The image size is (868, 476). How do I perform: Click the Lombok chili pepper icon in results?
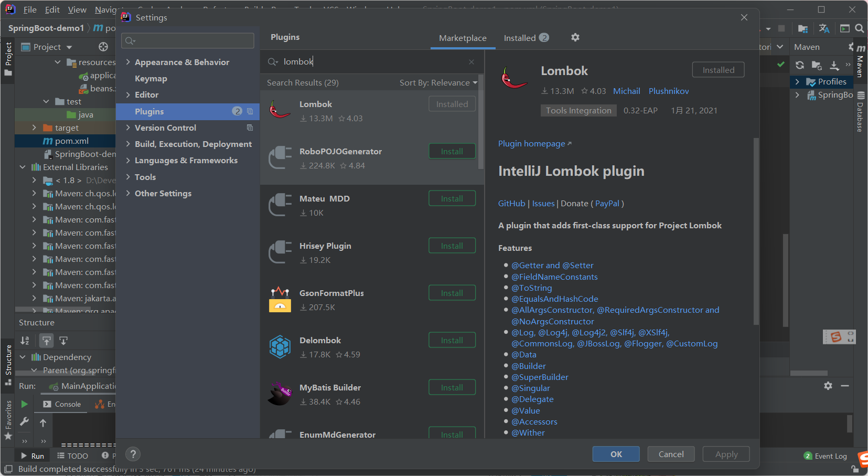pyautogui.click(x=280, y=109)
